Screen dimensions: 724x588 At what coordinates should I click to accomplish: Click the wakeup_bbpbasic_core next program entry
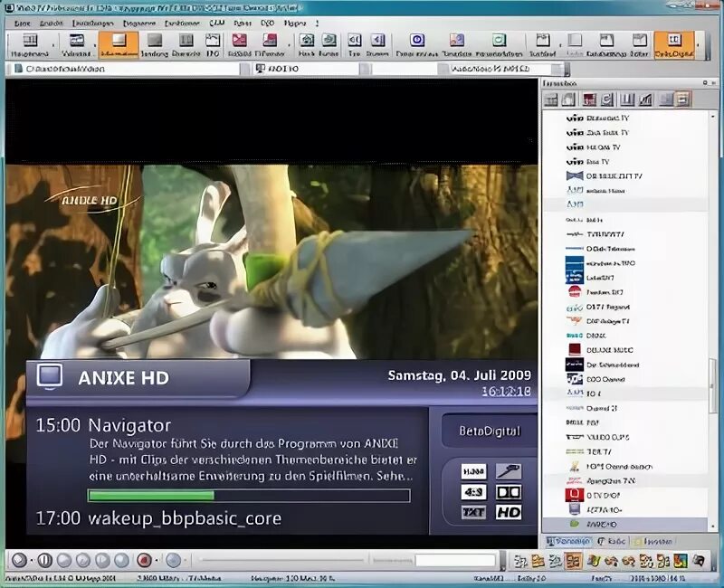pos(185,518)
